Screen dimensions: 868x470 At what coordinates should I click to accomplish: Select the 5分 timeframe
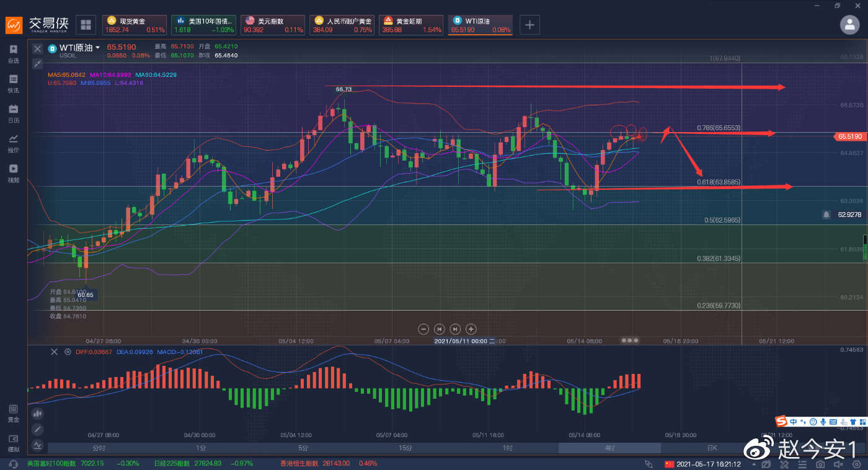coord(303,448)
